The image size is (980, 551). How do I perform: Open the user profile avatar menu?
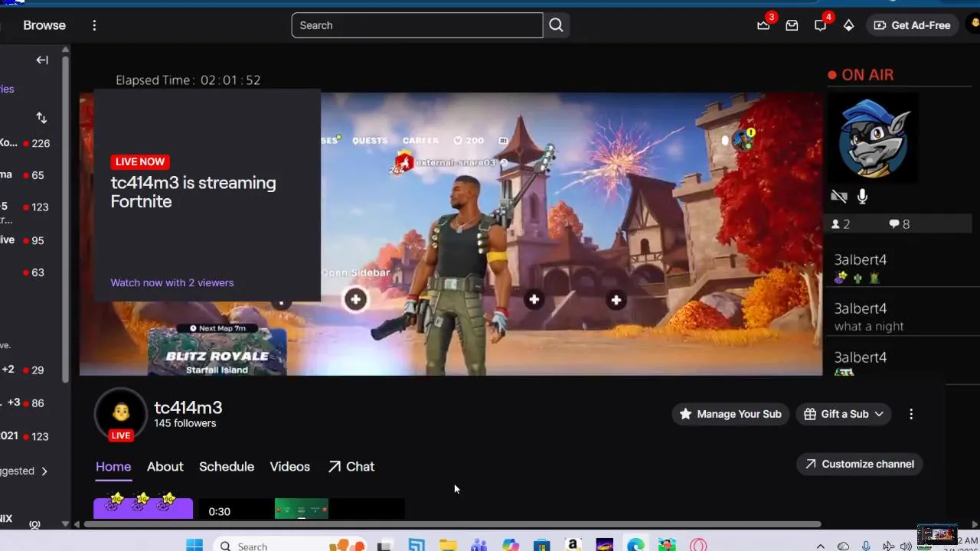pyautogui.click(x=975, y=24)
